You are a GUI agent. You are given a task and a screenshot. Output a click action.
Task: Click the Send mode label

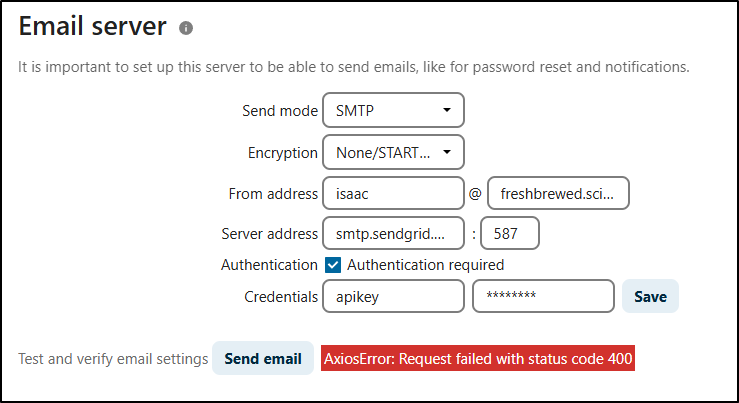pos(280,111)
